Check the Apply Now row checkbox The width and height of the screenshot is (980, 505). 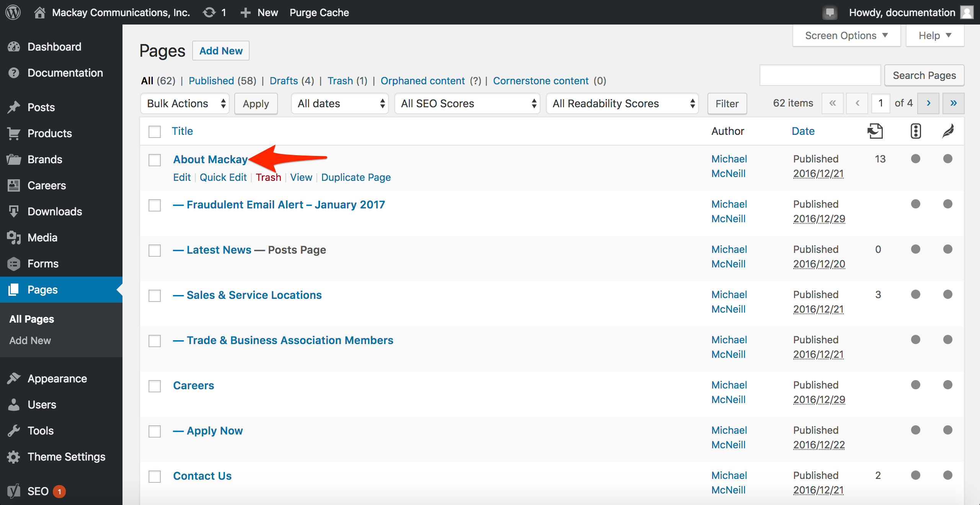point(155,431)
